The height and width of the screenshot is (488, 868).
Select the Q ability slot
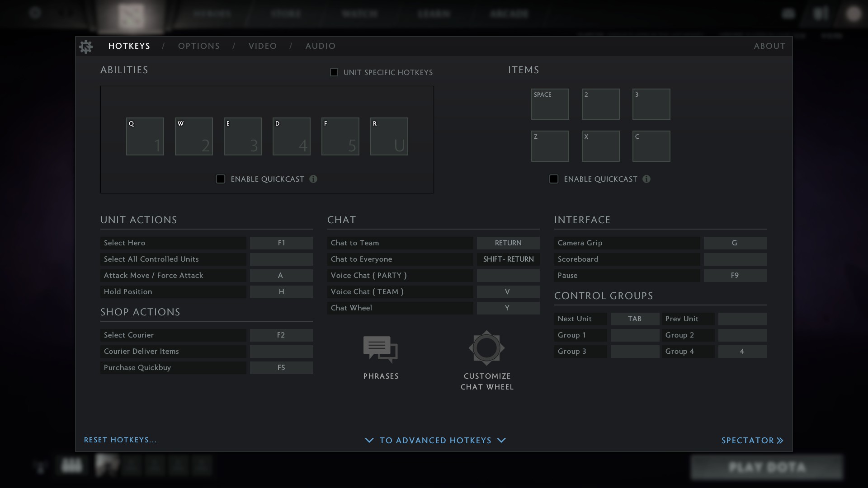coord(145,136)
